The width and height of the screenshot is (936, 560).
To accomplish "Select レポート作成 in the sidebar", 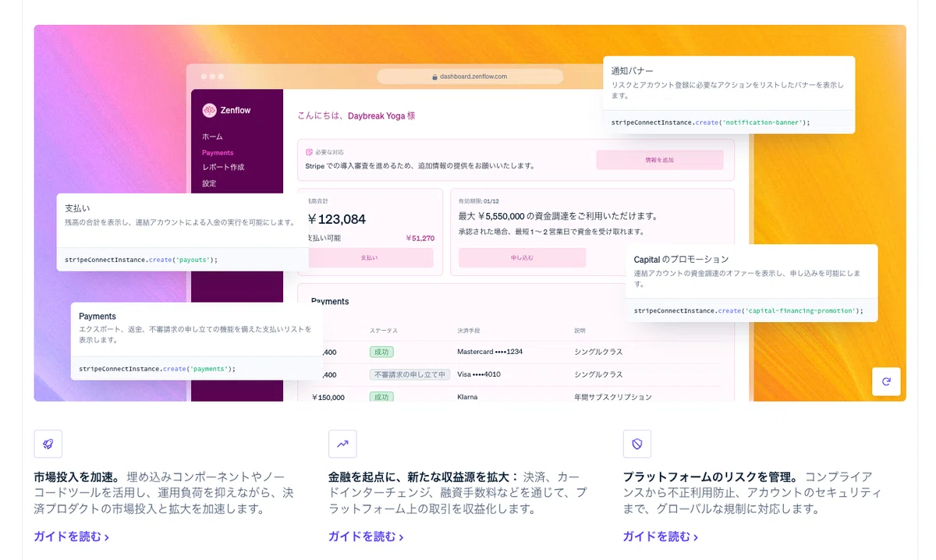I will 223,167.
